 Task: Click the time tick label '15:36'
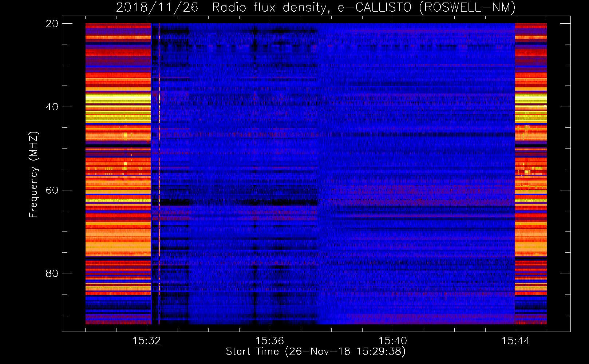tap(270, 341)
